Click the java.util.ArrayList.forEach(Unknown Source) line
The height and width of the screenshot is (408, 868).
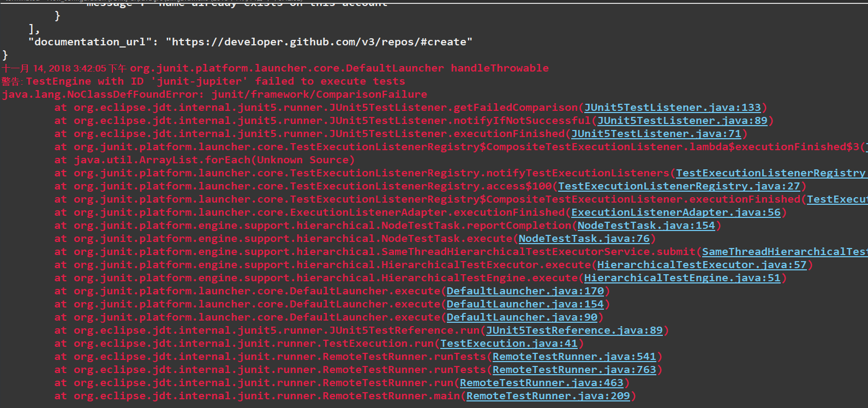205,160
